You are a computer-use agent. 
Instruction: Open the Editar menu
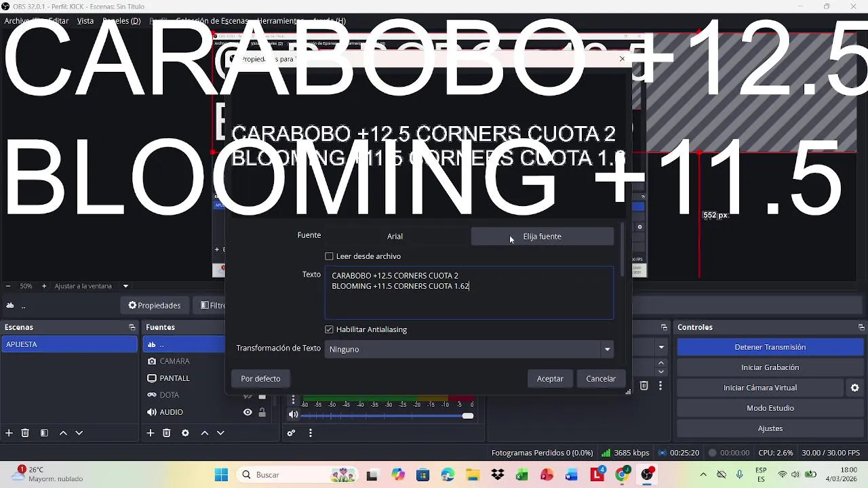[x=58, y=21]
